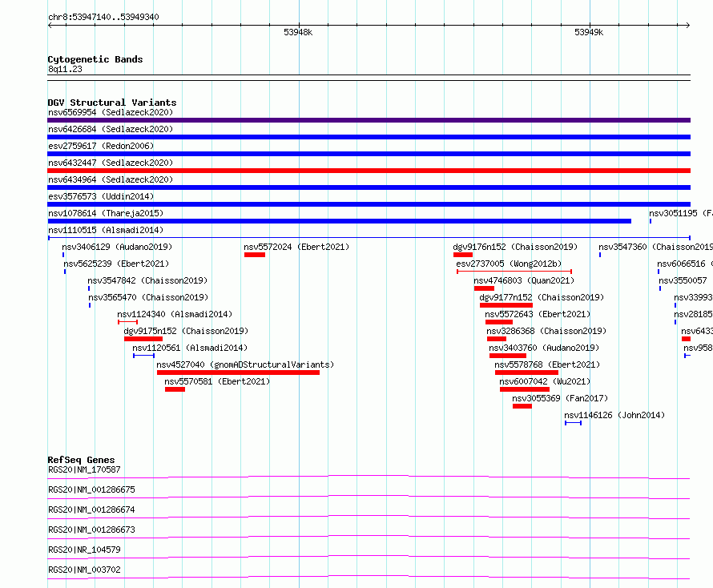Click the red bar under nsv5572024
The image size is (713, 588).
point(255,255)
